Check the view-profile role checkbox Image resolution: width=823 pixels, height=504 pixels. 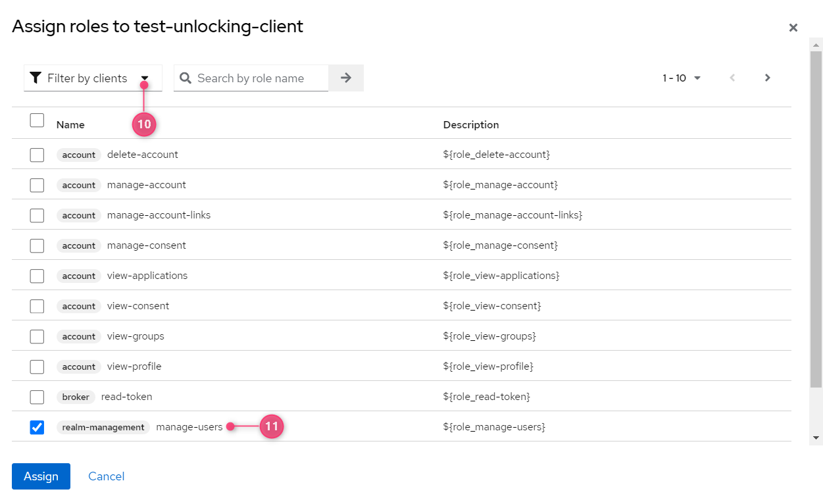tap(37, 366)
